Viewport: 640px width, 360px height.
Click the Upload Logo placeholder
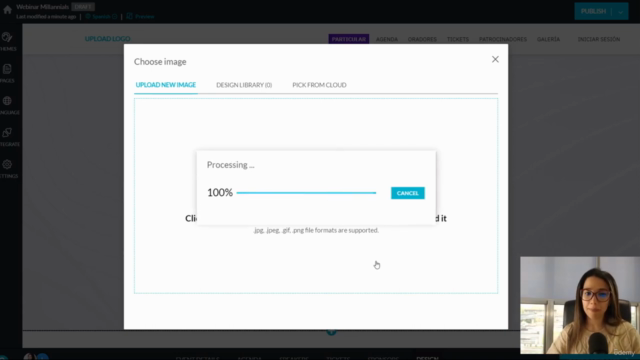(108, 39)
